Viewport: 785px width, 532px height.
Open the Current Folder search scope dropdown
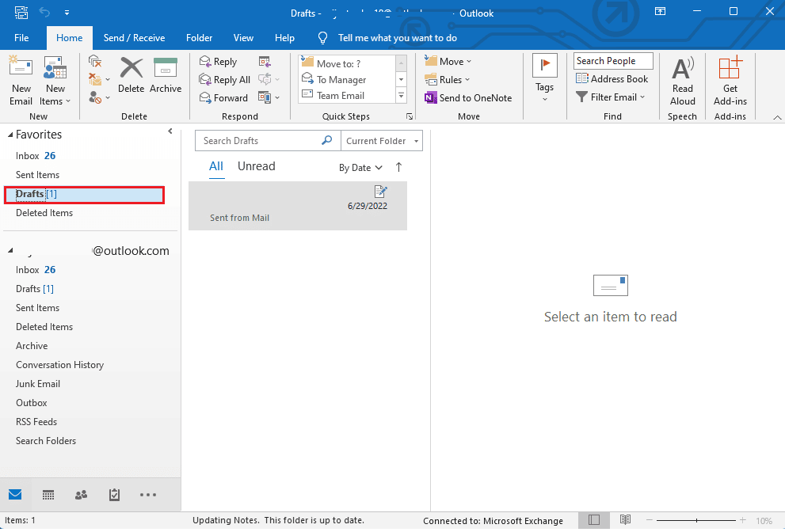click(x=382, y=141)
